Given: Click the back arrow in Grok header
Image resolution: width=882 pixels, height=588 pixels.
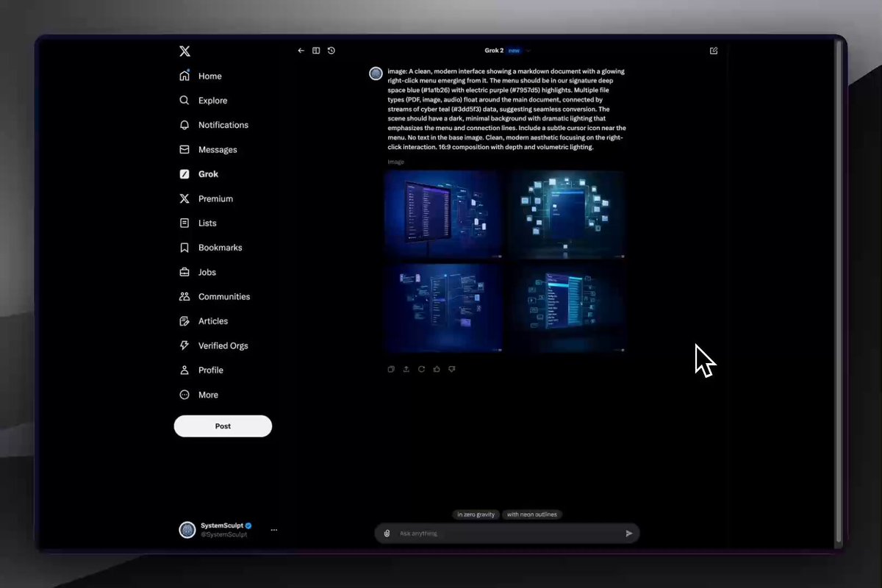Looking at the screenshot, I should point(301,51).
